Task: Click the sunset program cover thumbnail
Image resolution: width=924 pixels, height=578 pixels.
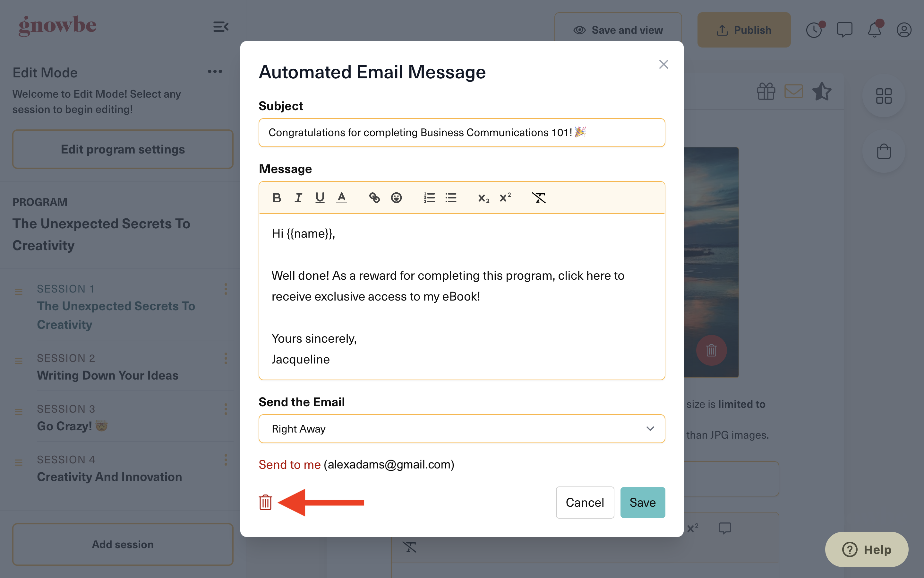Action: click(711, 262)
